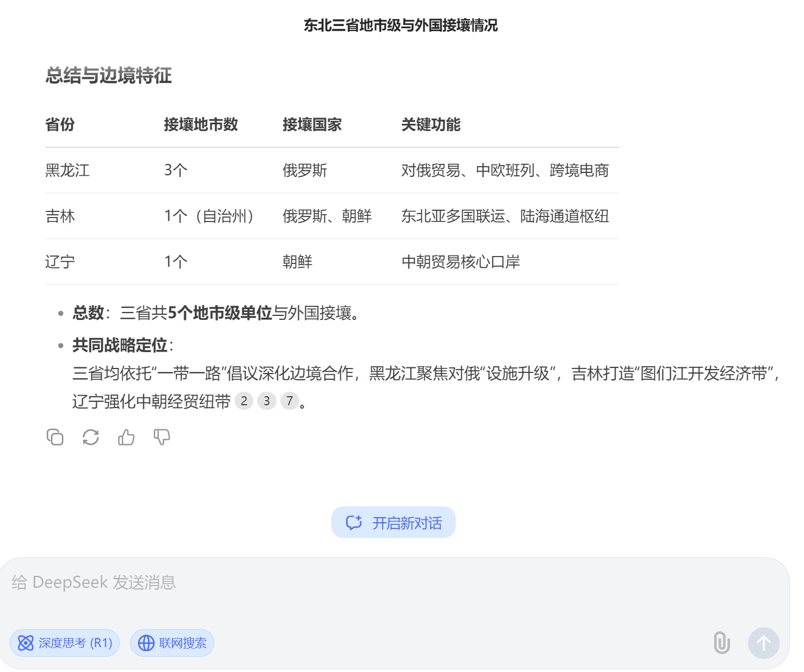The height and width of the screenshot is (672, 804).
Task: Toggle 深度思考 (R1) mode
Action: 65,643
